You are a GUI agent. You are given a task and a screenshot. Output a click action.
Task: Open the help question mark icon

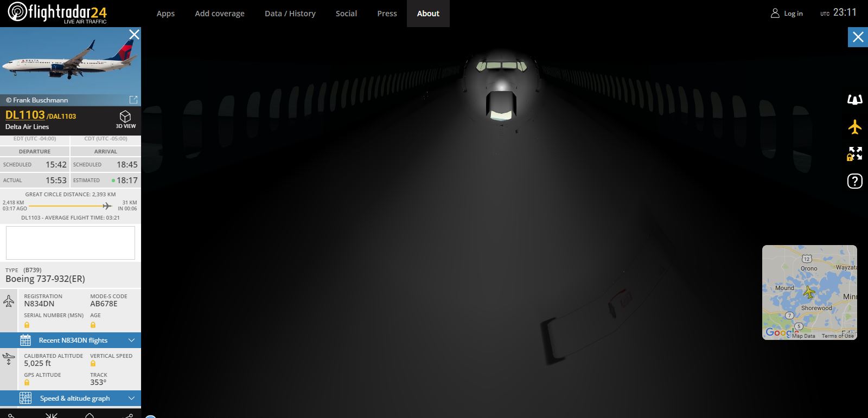(x=854, y=181)
